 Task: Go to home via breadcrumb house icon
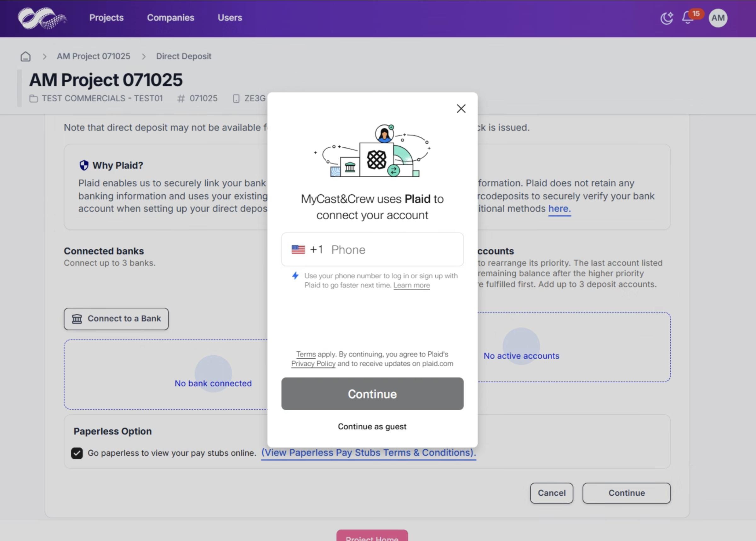[x=26, y=56]
